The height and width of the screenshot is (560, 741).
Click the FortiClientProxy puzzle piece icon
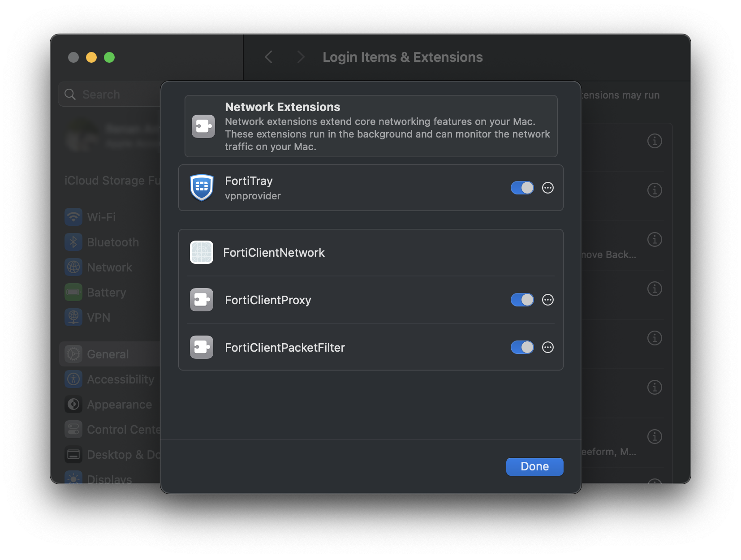tap(202, 300)
